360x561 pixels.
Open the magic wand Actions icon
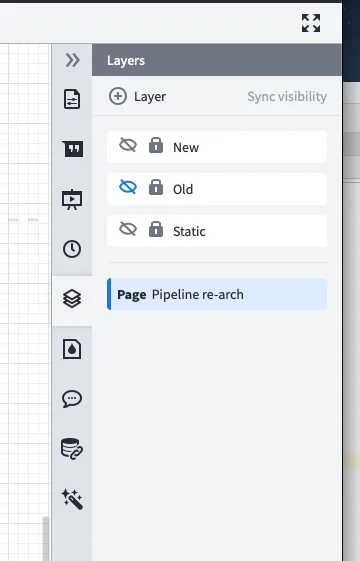point(72,499)
